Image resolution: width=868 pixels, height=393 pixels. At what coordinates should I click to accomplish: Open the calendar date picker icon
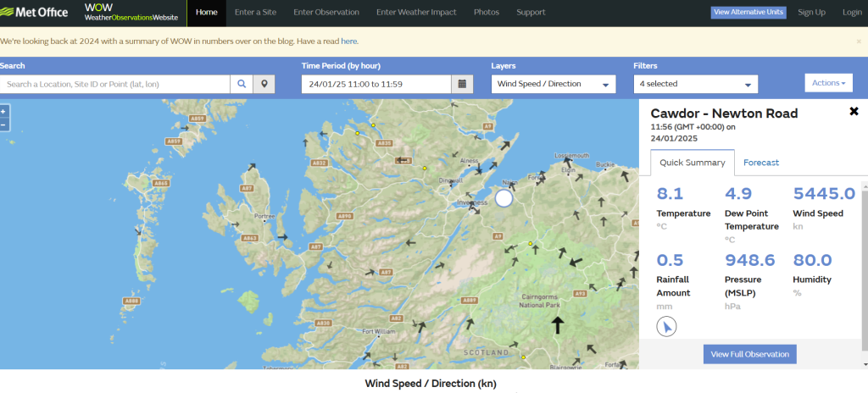462,84
